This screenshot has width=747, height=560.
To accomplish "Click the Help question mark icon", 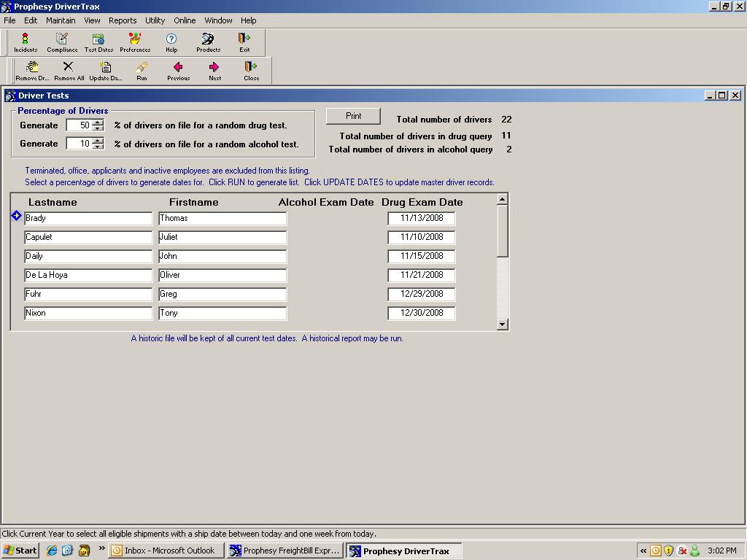I will [x=171, y=42].
